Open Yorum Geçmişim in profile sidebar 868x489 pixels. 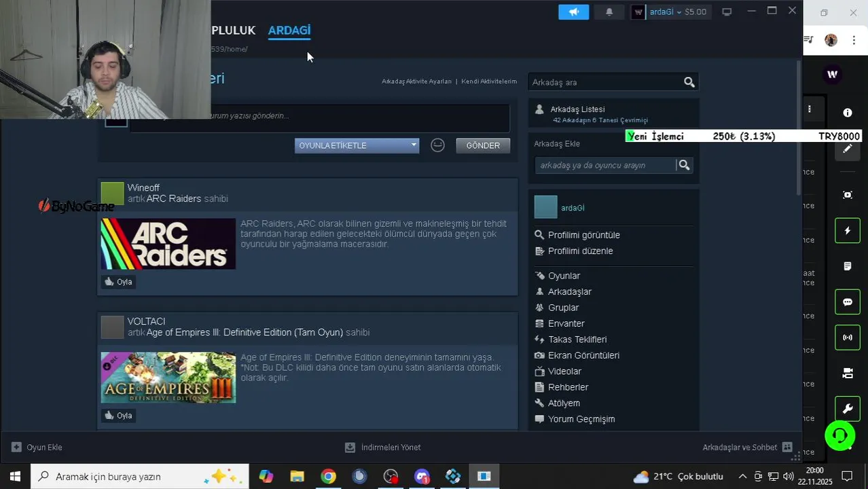581,420
